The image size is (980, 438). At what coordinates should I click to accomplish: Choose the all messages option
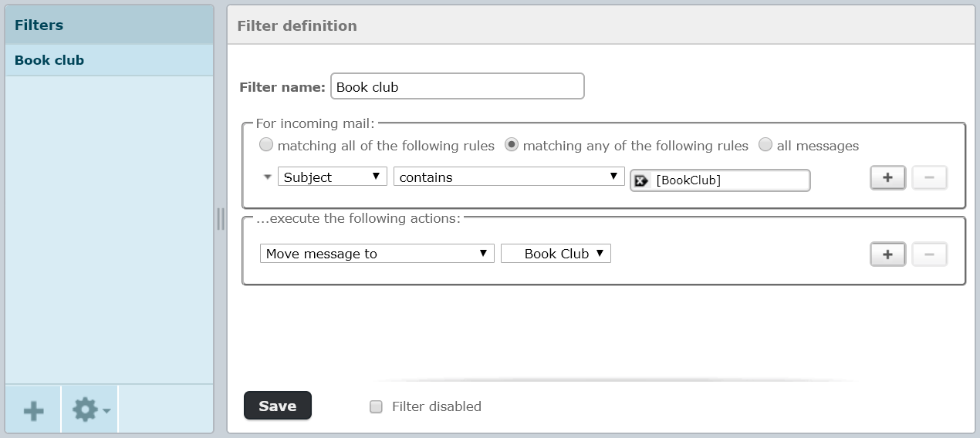(x=765, y=145)
